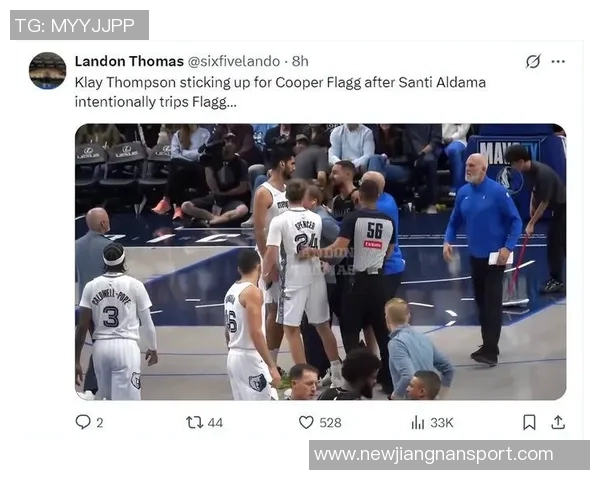Click the 33K views count
This screenshot has height=480, width=600.
(x=442, y=423)
